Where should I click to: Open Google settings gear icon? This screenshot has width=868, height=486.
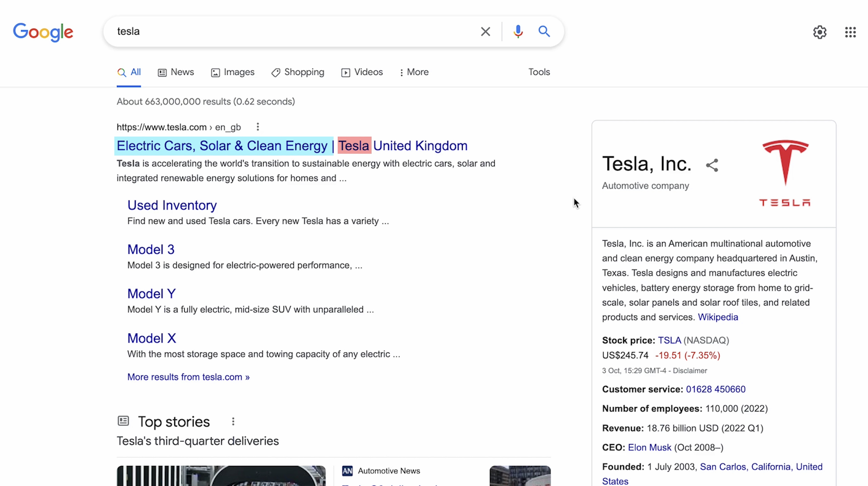click(x=820, y=32)
